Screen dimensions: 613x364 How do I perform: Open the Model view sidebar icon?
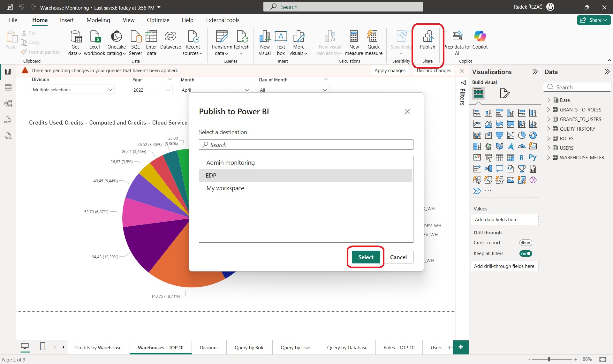[x=8, y=103]
